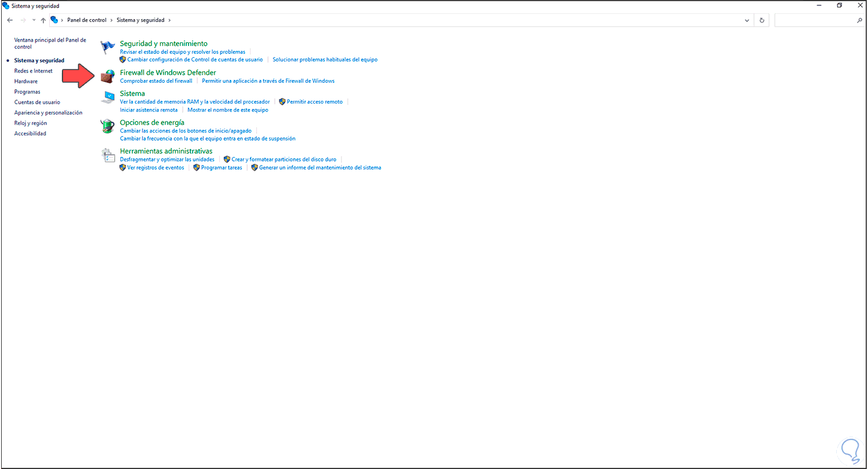Open Accesibilidad from the sidebar
This screenshot has width=868, height=469.
(30, 134)
